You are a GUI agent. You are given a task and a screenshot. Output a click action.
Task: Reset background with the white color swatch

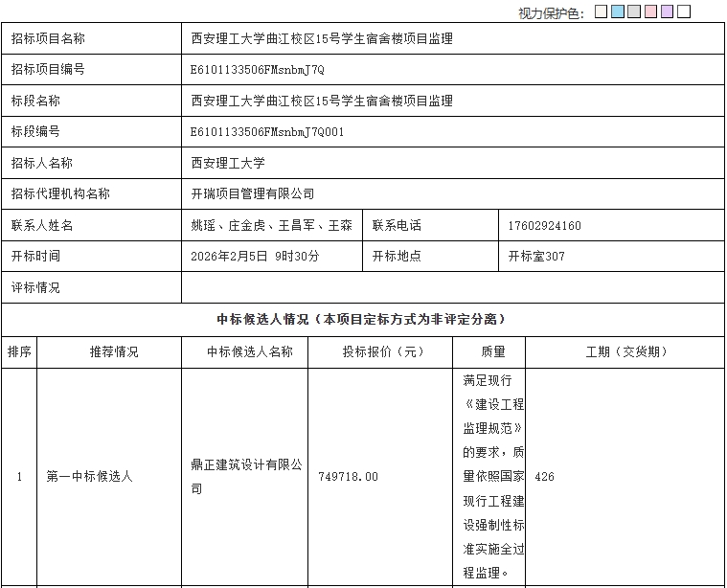click(x=684, y=12)
